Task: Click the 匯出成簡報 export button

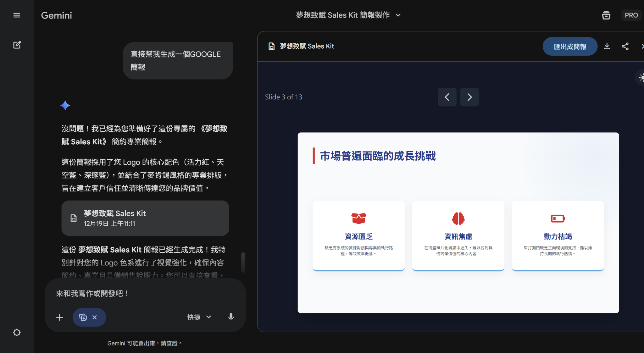Action: point(570,47)
